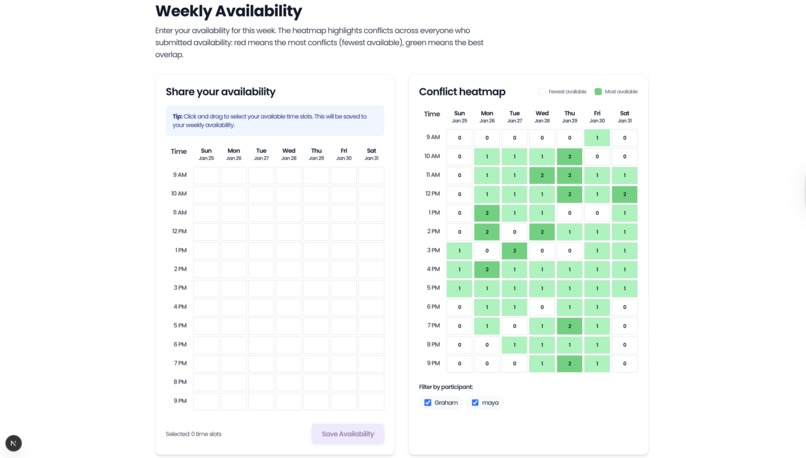The width and height of the screenshot is (806, 458).
Task: Choose the Monday 6 PM availability slot
Action: pyautogui.click(x=234, y=344)
